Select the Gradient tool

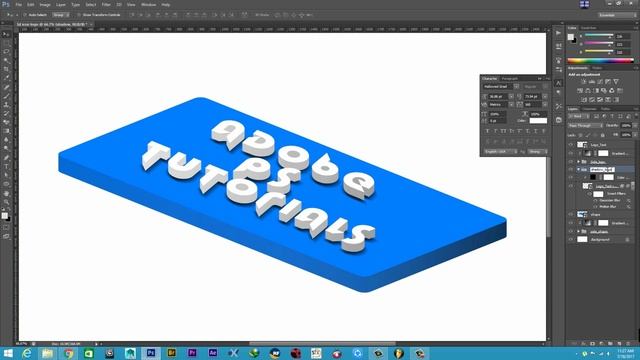click(6, 131)
